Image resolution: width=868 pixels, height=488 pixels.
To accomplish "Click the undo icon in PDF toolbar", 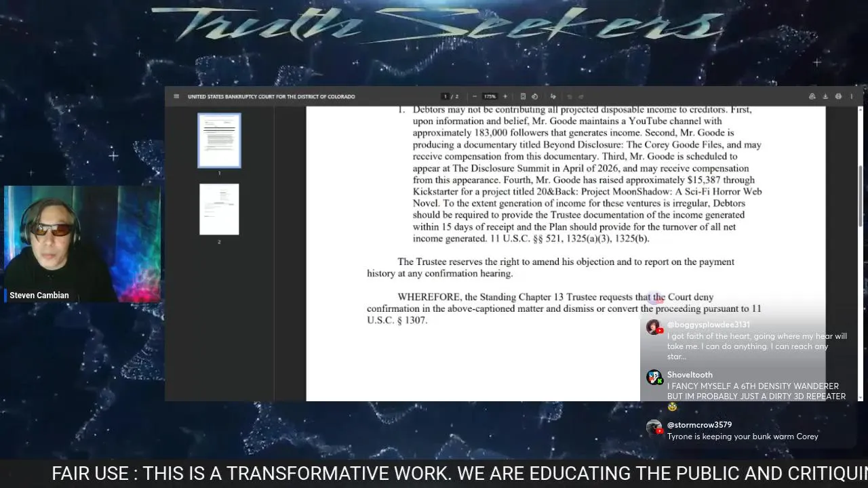I will point(569,96).
